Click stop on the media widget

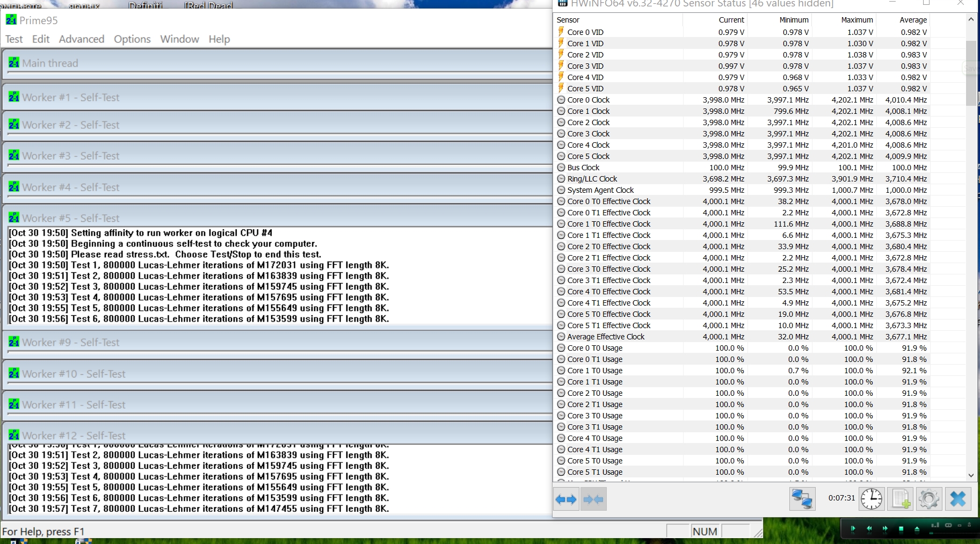[x=901, y=529]
